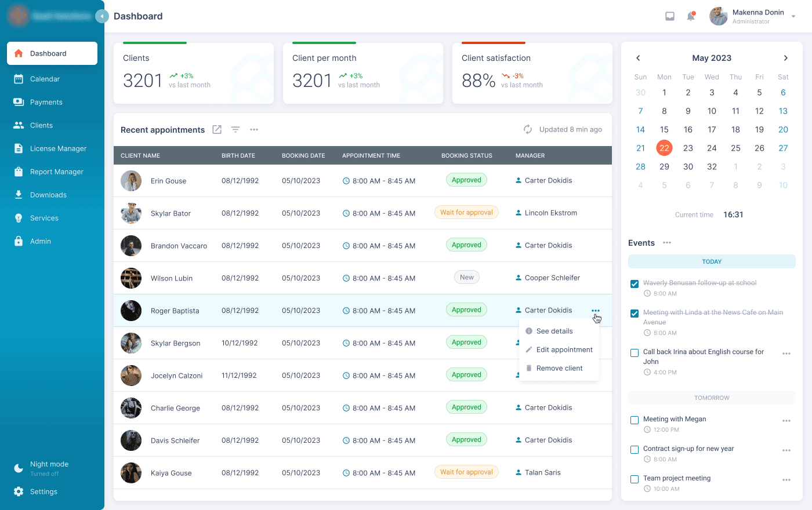The image size is (812, 510).
Task: Choose Remove client in the context menu
Action: click(559, 368)
